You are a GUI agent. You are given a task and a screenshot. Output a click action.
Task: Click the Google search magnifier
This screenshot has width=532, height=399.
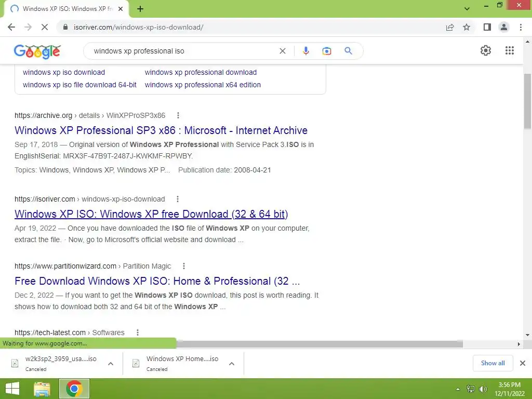(x=348, y=51)
